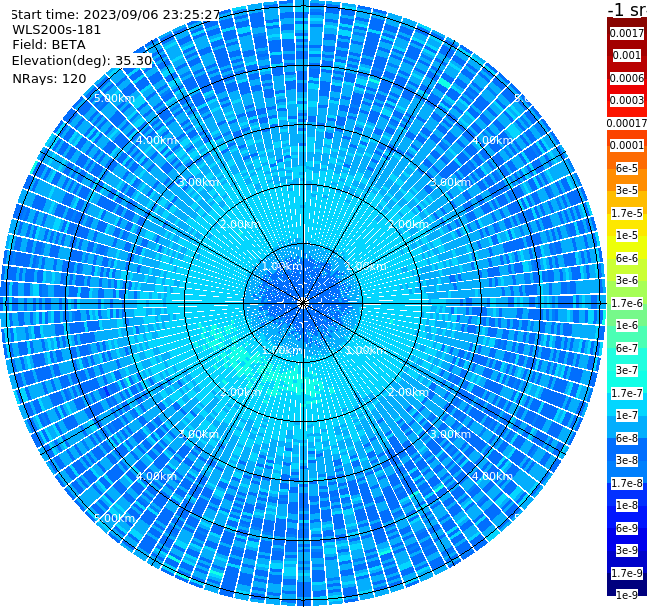This screenshot has width=647, height=607.
Task: Click the 0.0017 colorbar label
Action: click(627, 33)
